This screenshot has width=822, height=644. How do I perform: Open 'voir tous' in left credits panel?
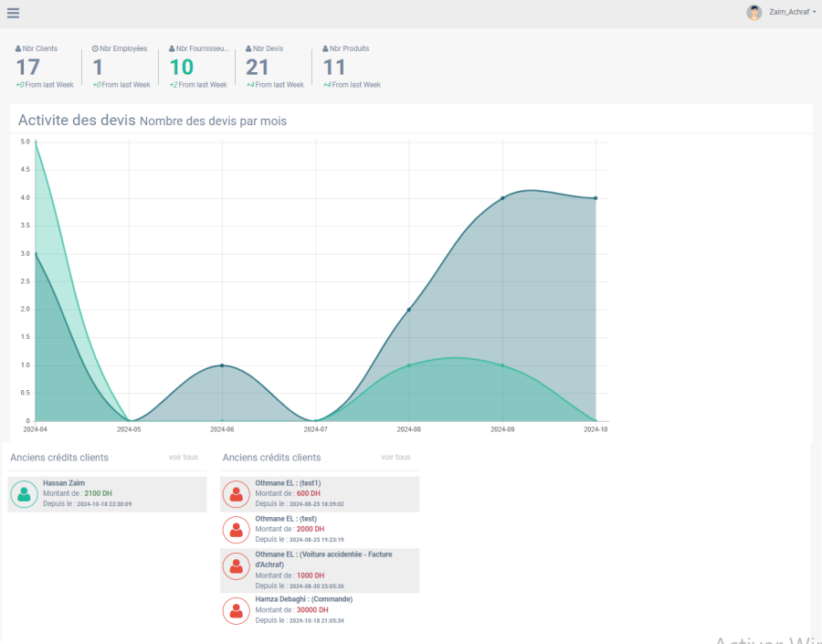click(183, 457)
